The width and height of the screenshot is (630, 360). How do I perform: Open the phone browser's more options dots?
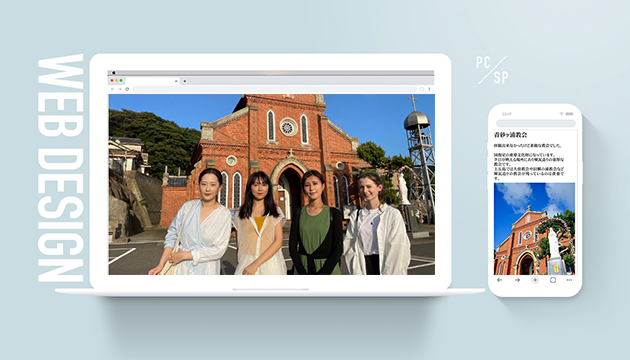pyautogui.click(x=569, y=280)
